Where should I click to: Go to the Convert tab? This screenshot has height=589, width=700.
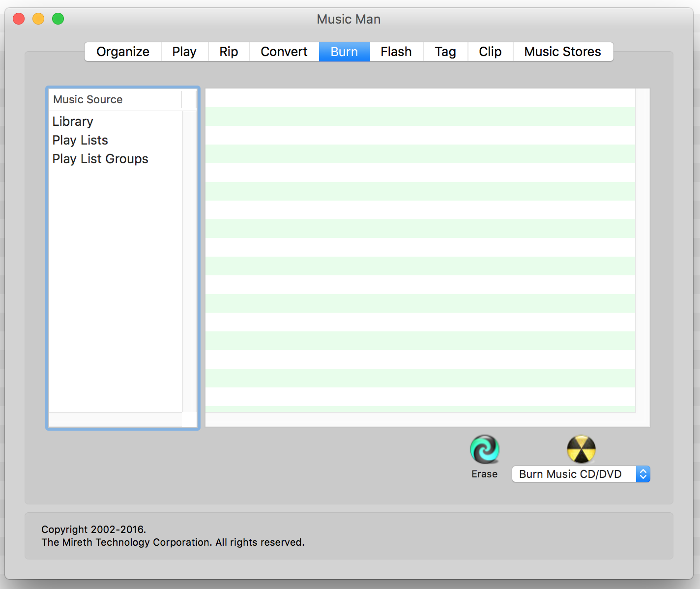[x=284, y=52]
